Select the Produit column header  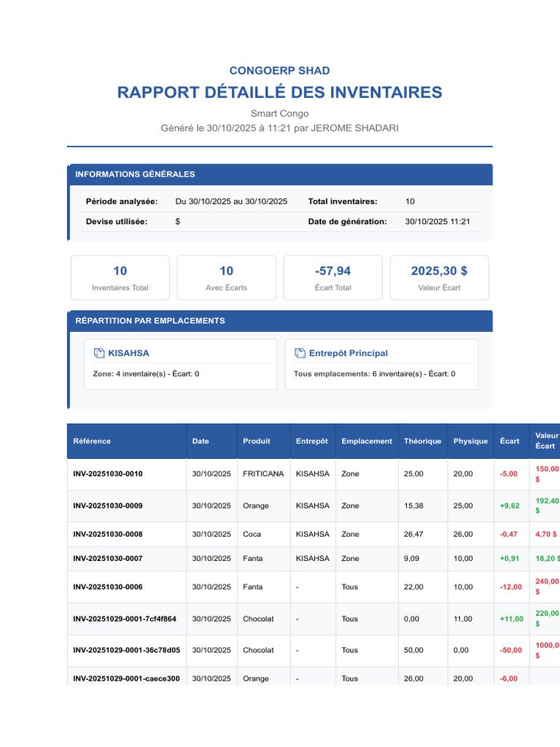[x=257, y=441]
